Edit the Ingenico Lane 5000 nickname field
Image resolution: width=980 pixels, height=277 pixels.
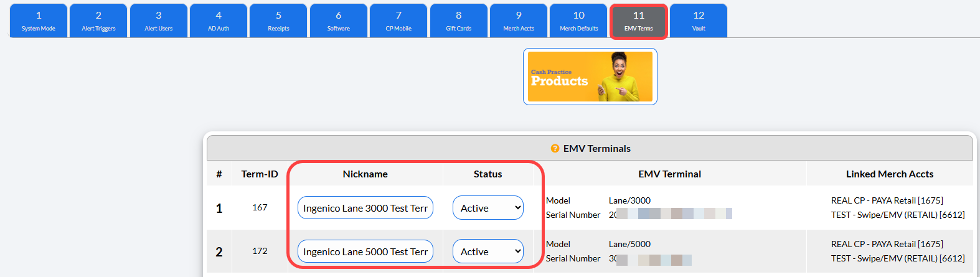coord(365,251)
